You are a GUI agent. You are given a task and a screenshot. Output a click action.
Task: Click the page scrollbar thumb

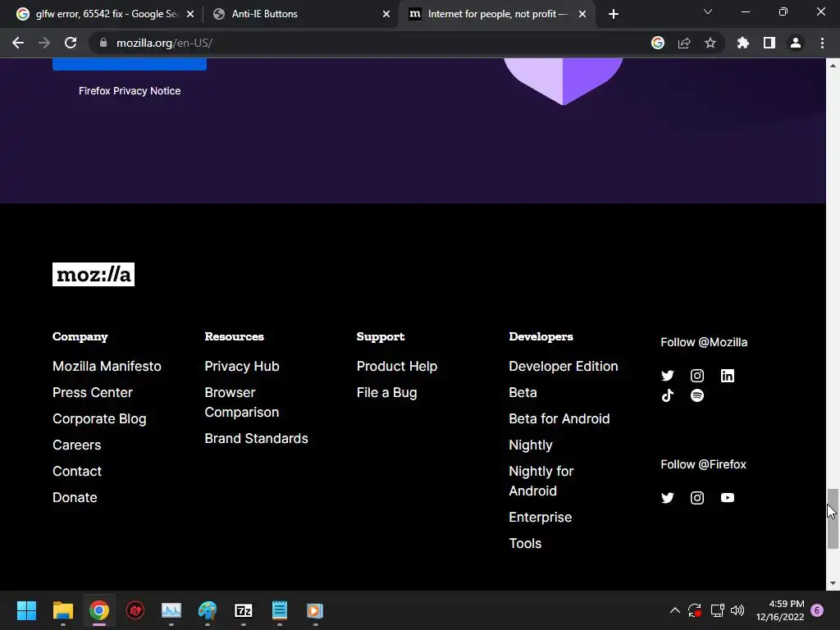[833, 518]
